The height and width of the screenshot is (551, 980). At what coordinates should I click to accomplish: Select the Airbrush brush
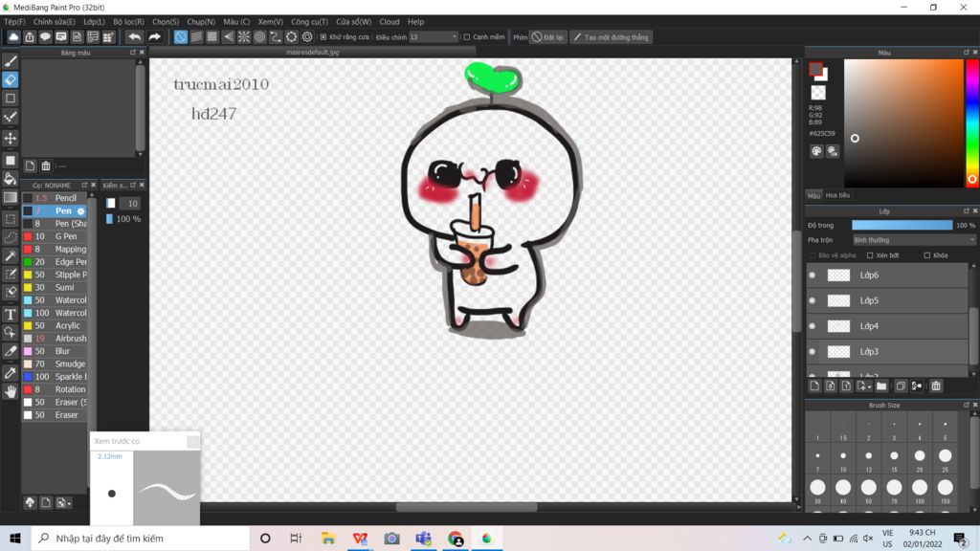click(56, 338)
